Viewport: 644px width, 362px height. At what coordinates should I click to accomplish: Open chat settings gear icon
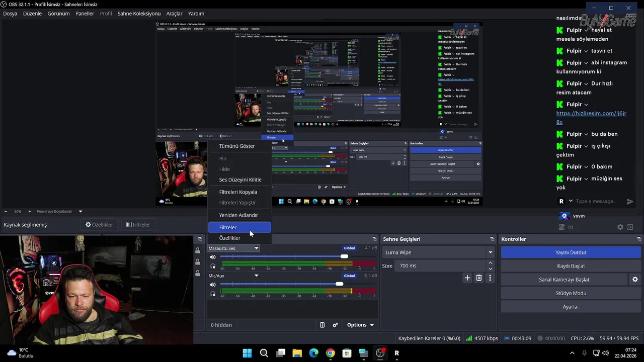620,227
